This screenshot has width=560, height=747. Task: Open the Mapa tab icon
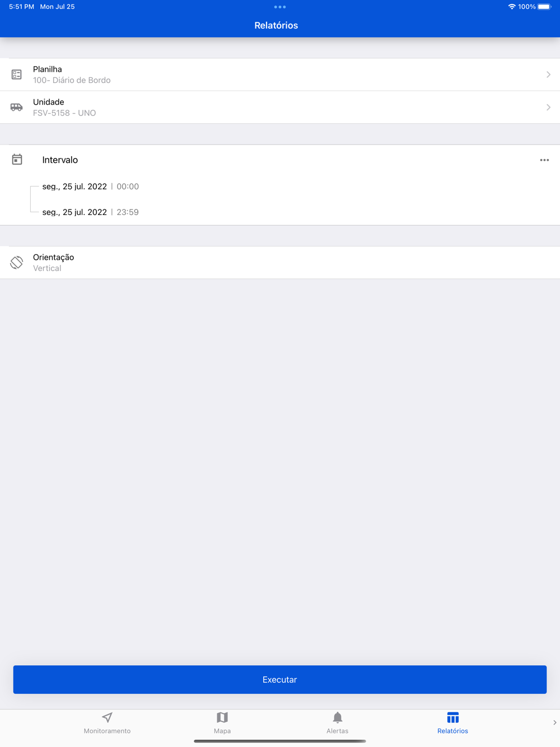(222, 717)
